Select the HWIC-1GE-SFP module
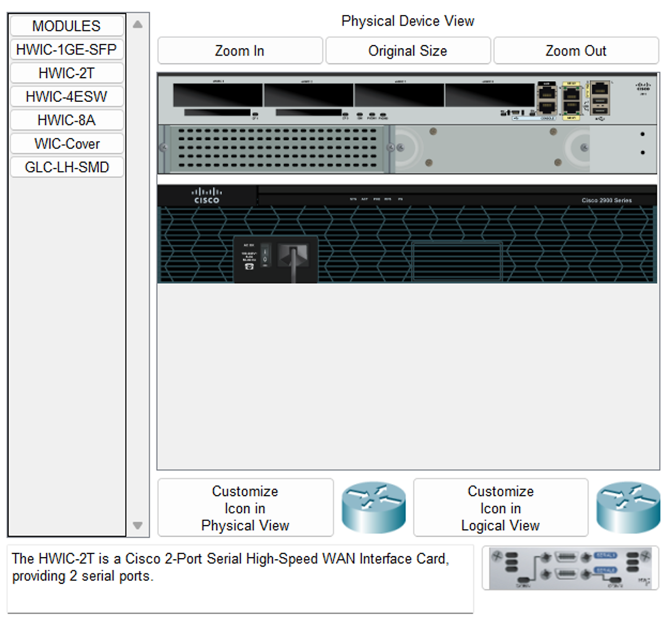Image resolution: width=672 pixels, height=618 pixels. coord(67,49)
